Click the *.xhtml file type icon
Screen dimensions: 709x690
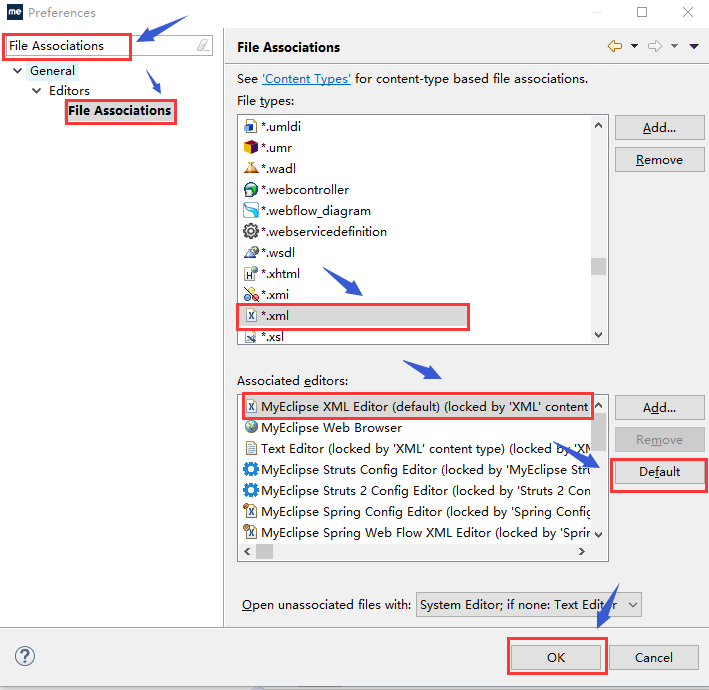point(251,274)
